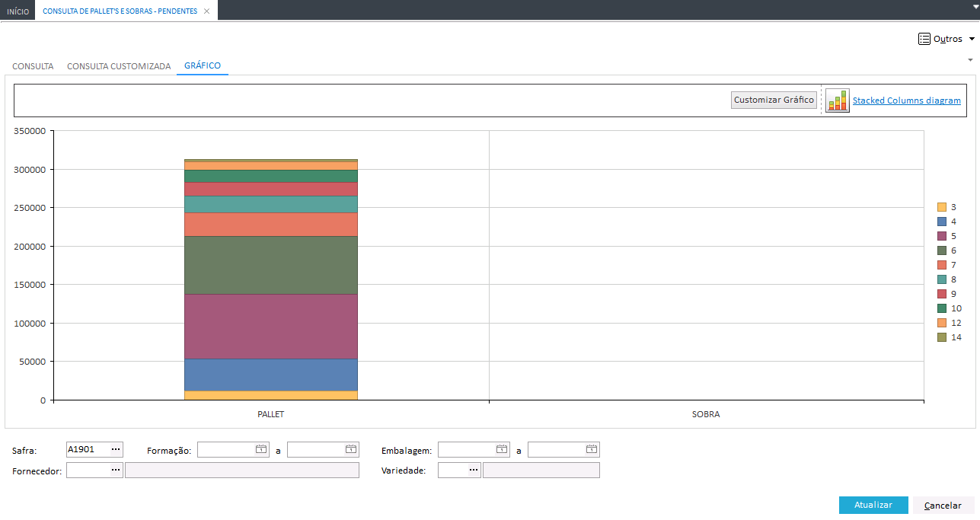Open the Outros list icon

[x=924, y=39]
